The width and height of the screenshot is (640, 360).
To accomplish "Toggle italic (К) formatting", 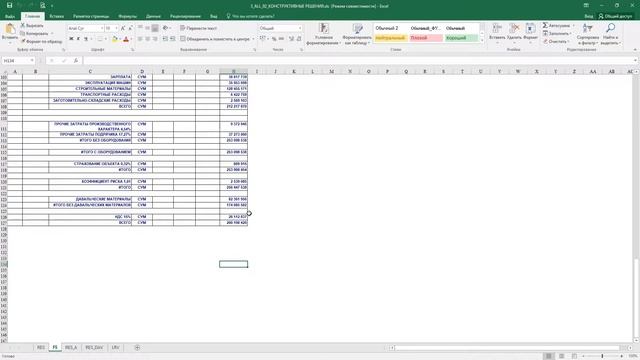I will [x=78, y=39].
